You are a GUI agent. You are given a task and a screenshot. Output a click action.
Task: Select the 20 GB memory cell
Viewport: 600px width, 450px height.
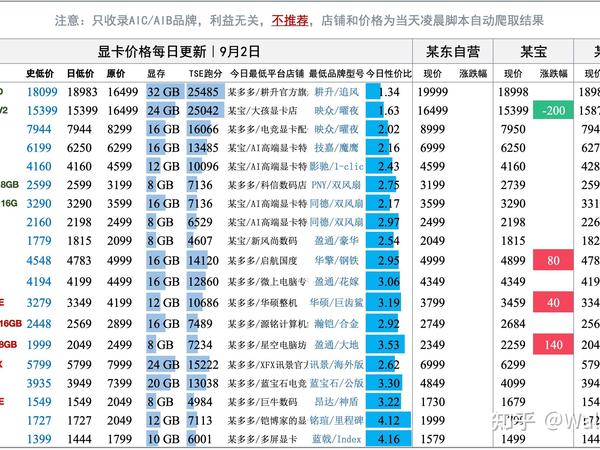coord(164,383)
